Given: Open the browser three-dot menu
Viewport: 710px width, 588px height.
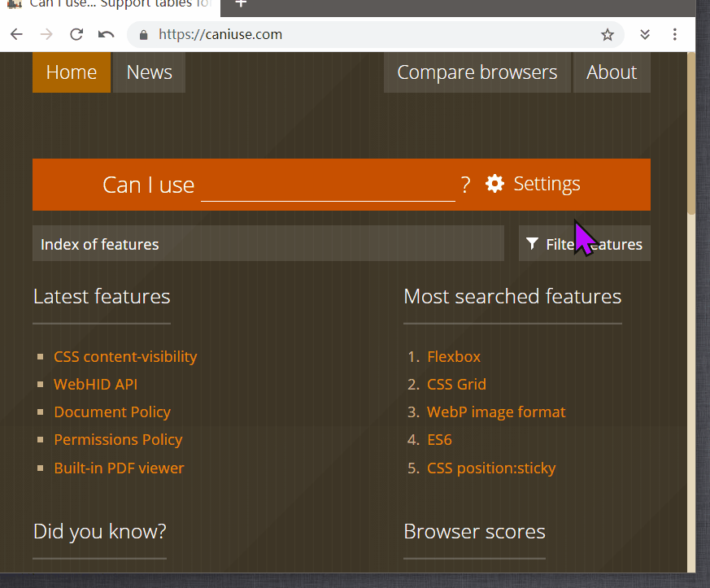Looking at the screenshot, I should (675, 34).
